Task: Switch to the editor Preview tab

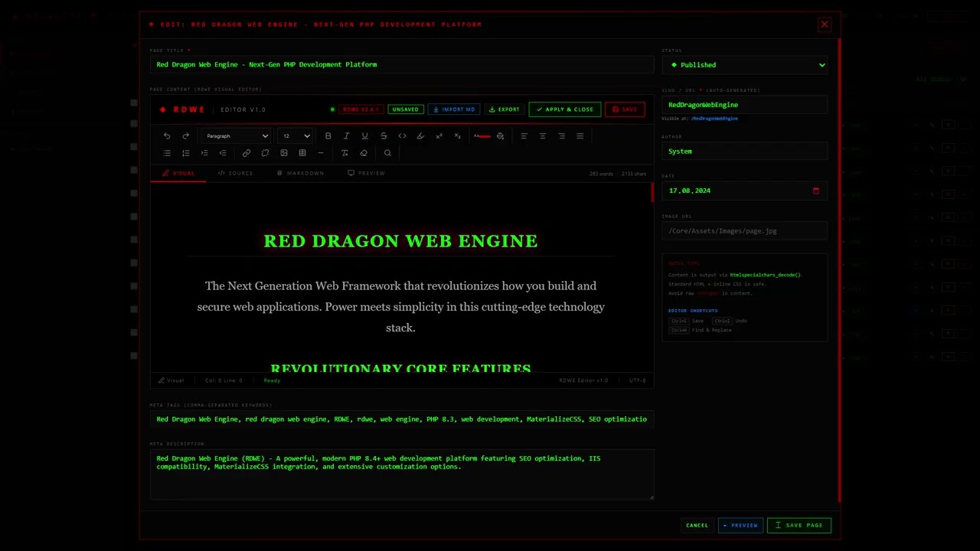Action: 366,173
